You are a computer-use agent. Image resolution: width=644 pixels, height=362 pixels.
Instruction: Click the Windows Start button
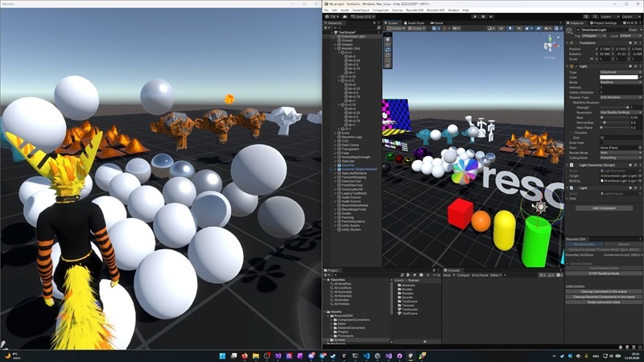(x=222, y=356)
